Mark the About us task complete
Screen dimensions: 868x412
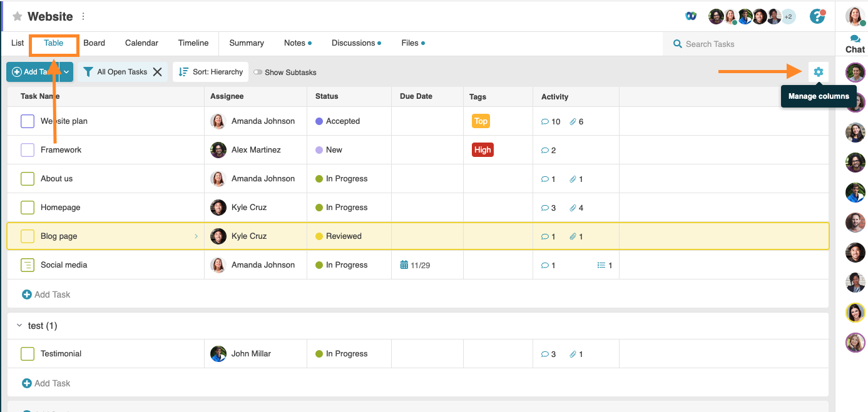(x=28, y=178)
